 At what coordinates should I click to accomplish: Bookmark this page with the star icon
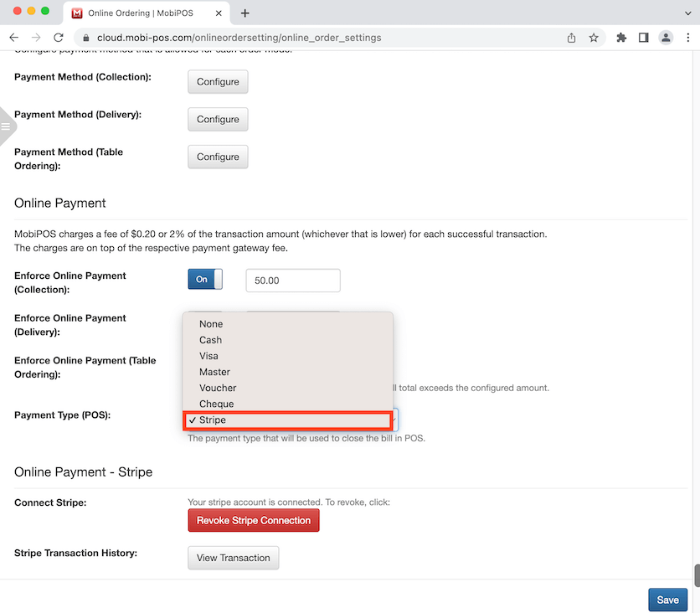pos(594,38)
